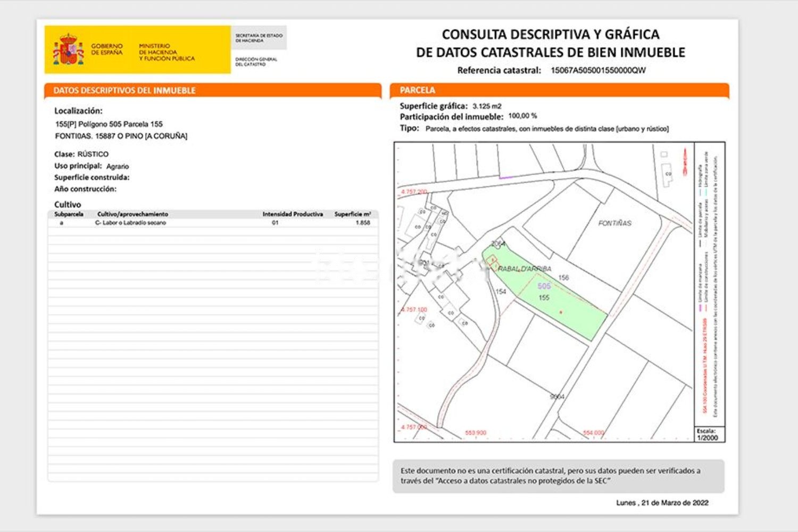Select the Labor o Labradío secano table row

pos(213,223)
